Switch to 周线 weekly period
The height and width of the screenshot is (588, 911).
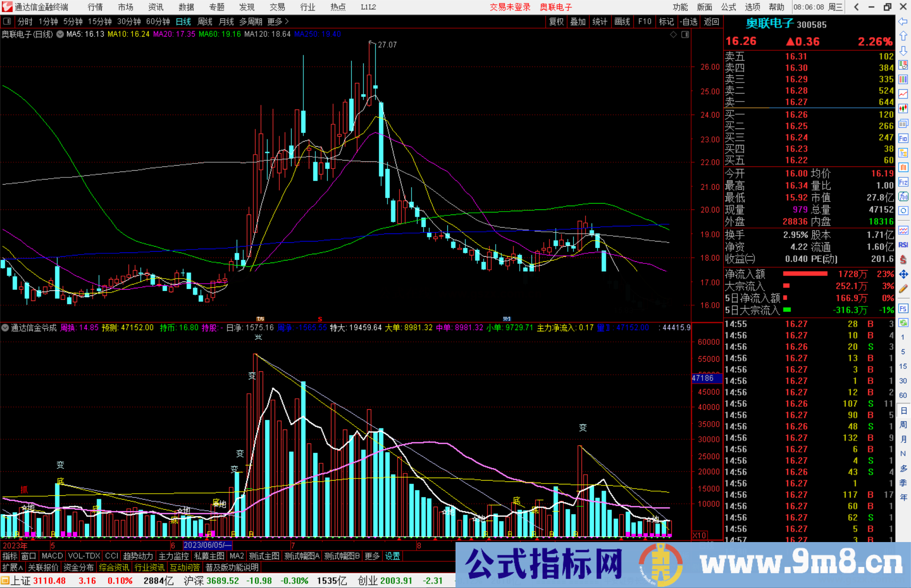pyautogui.click(x=205, y=21)
